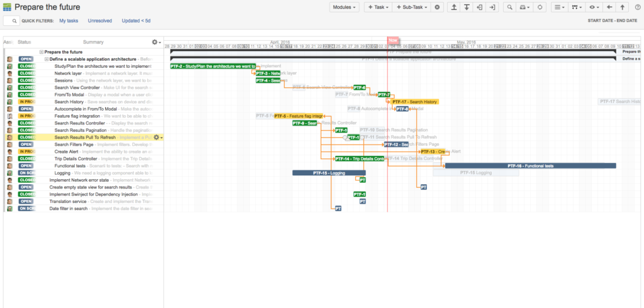Select the Search History task row
The width and height of the screenshot is (644, 308).
click(84, 101)
